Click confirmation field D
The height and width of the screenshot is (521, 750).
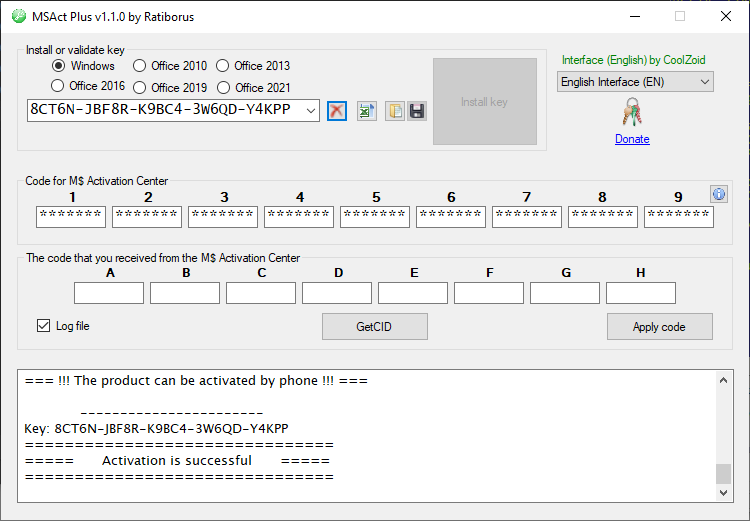click(337, 293)
